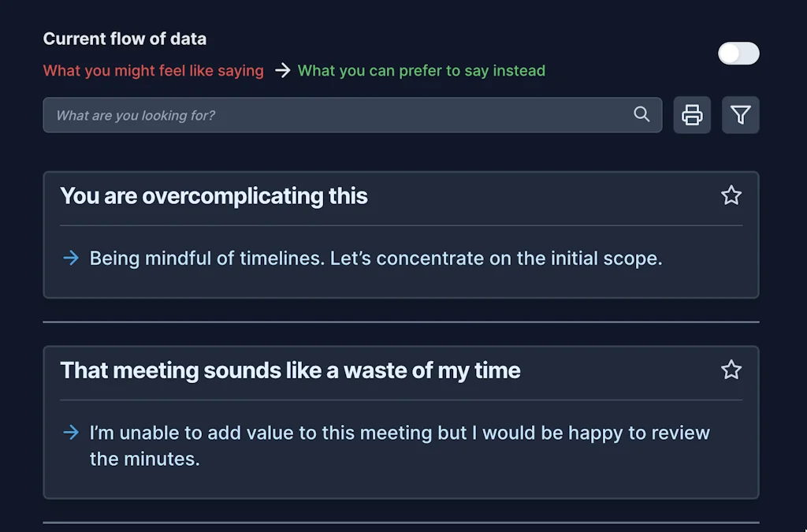Click the green "What you can prefer to say instead" label
Image resolution: width=807 pixels, height=532 pixels.
pyautogui.click(x=421, y=71)
